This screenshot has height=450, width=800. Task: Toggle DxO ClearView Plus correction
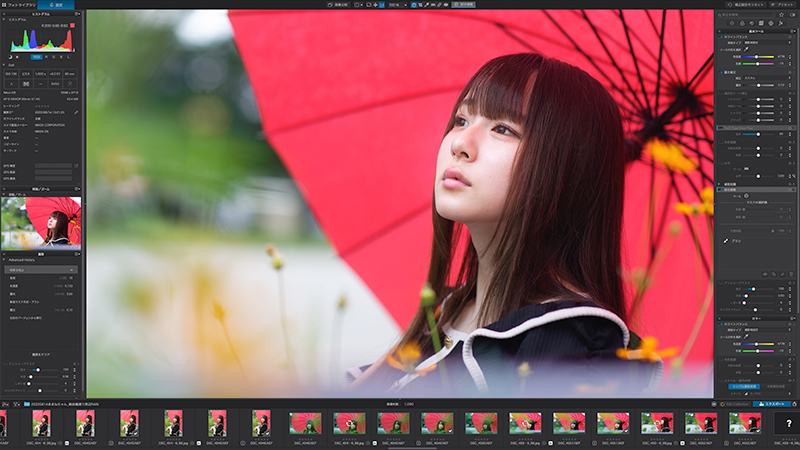pyautogui.click(x=719, y=128)
